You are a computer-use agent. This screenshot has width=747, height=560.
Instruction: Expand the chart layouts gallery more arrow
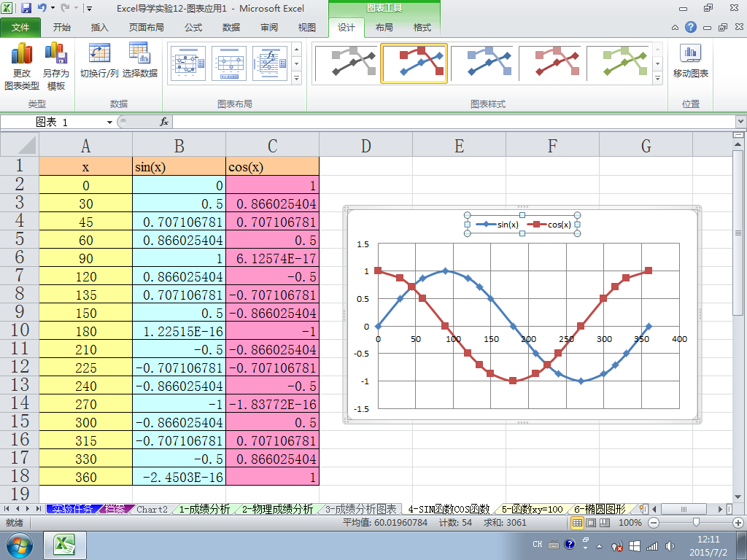pos(296,78)
